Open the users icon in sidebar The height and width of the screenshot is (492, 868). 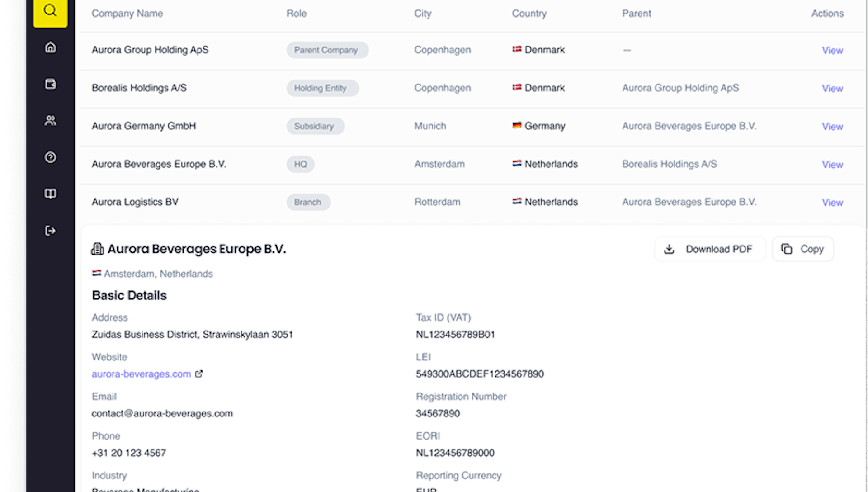click(x=50, y=121)
